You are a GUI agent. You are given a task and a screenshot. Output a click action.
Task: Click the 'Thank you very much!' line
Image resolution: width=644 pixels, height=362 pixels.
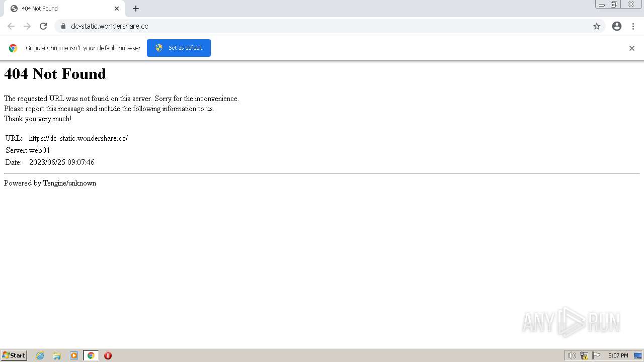click(x=38, y=119)
